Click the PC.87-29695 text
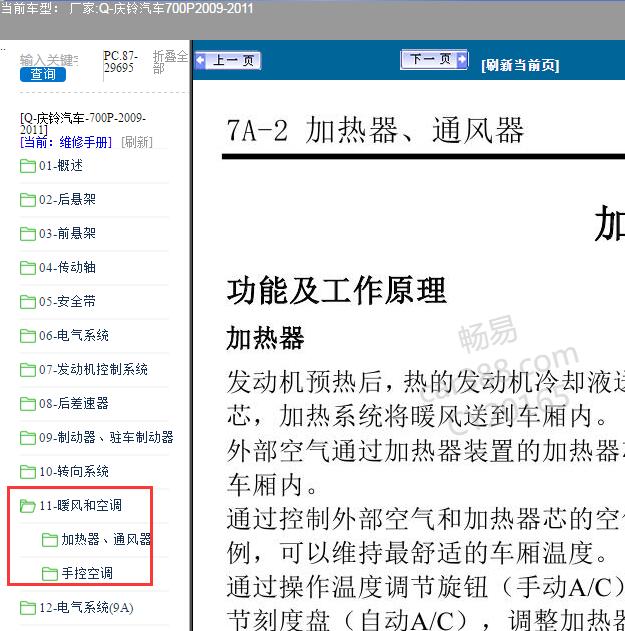The image size is (625, 631). (x=120, y=62)
